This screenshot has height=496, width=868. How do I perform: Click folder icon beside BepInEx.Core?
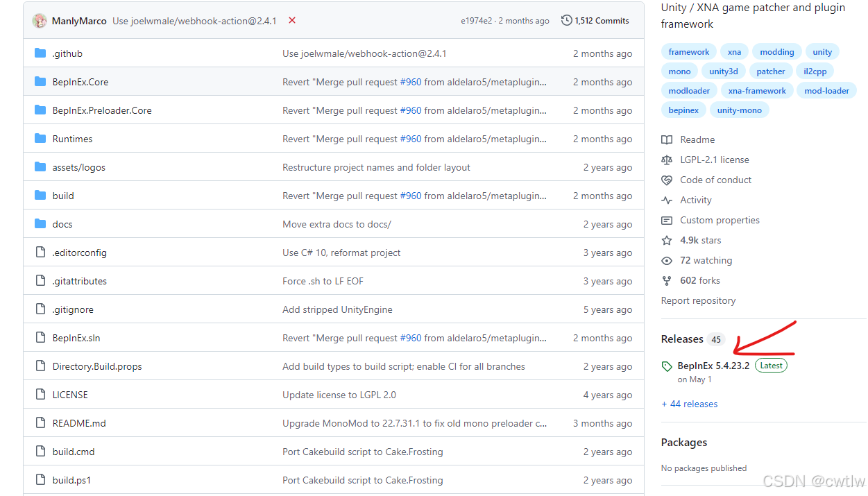click(x=40, y=82)
